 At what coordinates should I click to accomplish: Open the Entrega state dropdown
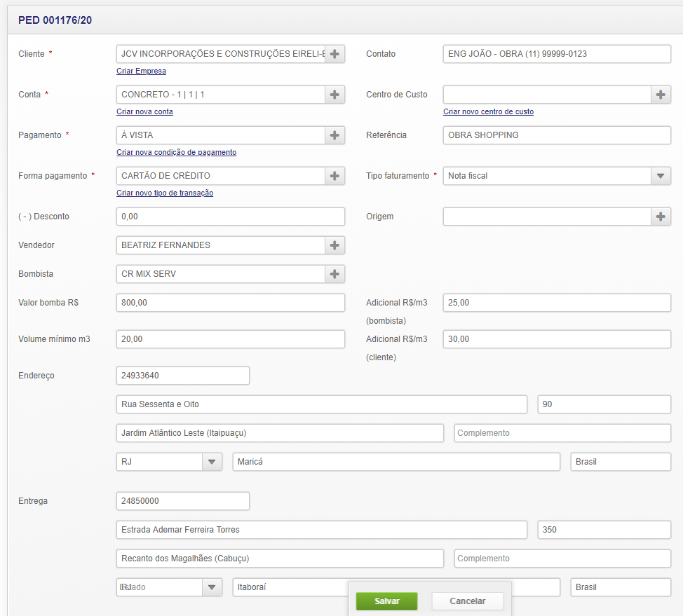click(x=212, y=587)
